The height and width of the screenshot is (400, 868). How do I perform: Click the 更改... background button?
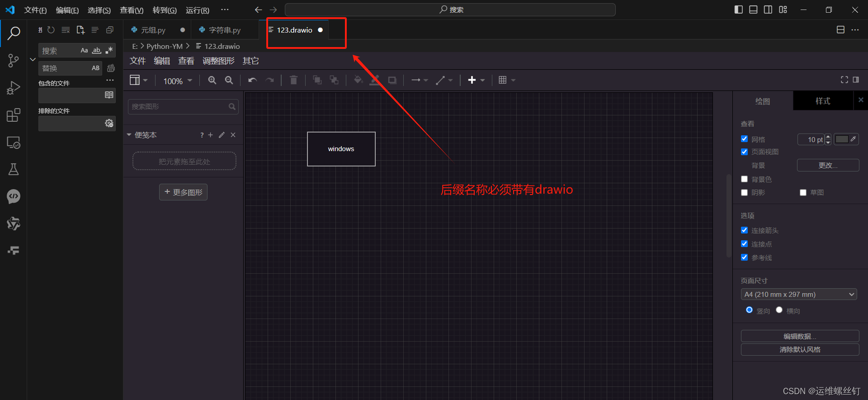click(x=828, y=165)
